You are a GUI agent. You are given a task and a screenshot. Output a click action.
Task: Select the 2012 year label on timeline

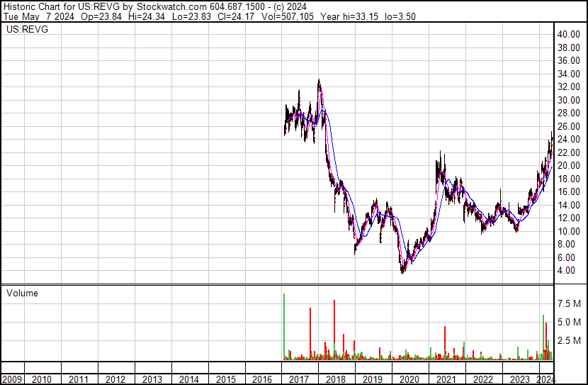[115, 379]
